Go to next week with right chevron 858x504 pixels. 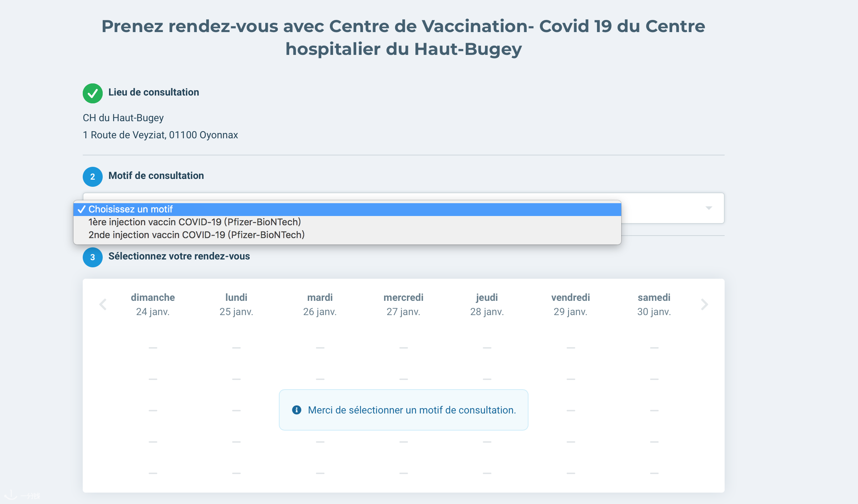point(704,304)
